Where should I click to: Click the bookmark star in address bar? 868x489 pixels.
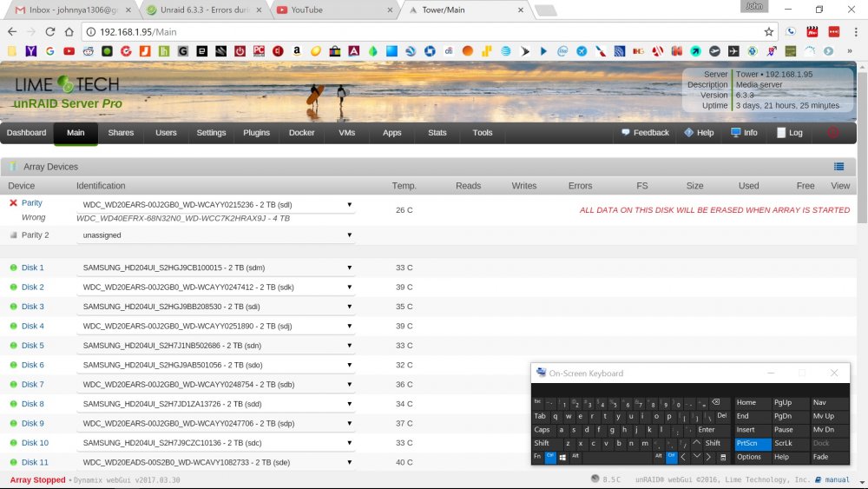(x=768, y=32)
